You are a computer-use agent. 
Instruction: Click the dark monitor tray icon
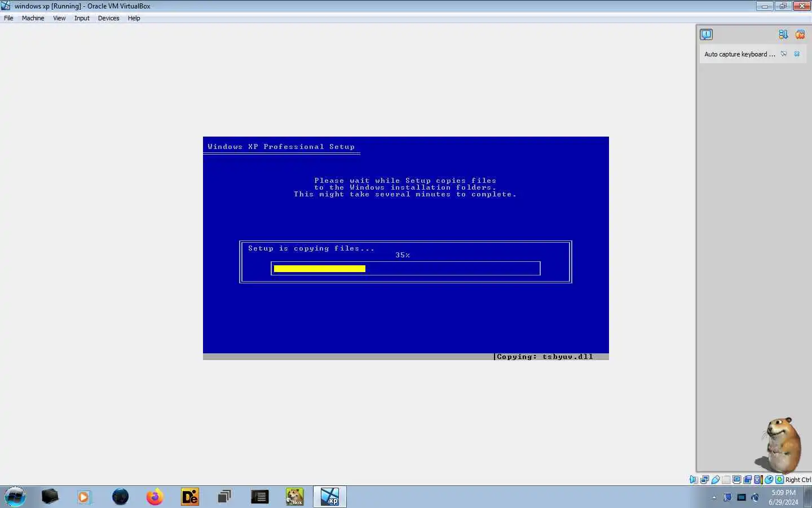tap(742, 497)
